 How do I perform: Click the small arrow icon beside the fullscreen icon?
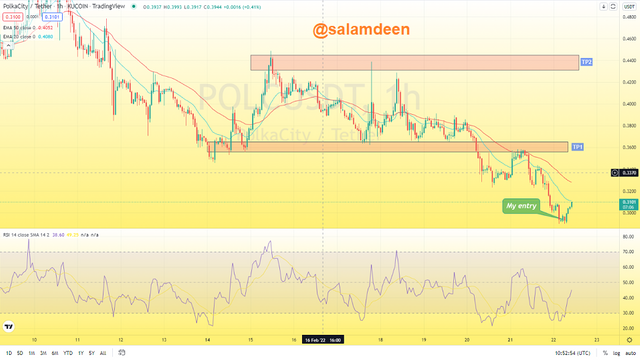(x=603, y=7)
